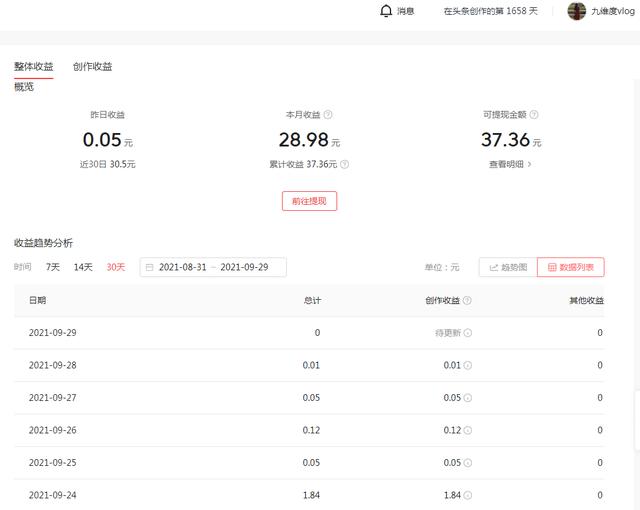Click help icon beside 累计收益 37.36元
640x510 pixels.
[345, 164]
